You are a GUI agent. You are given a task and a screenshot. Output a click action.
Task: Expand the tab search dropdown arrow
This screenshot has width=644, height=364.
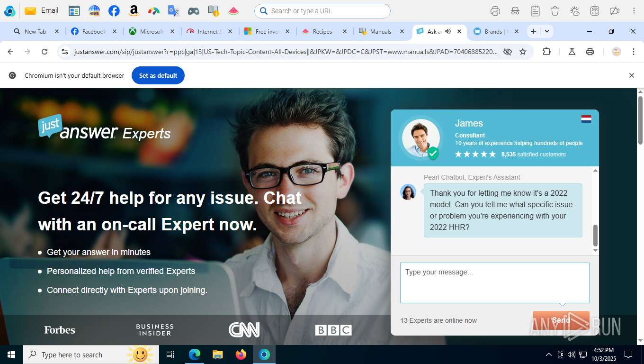click(x=547, y=31)
